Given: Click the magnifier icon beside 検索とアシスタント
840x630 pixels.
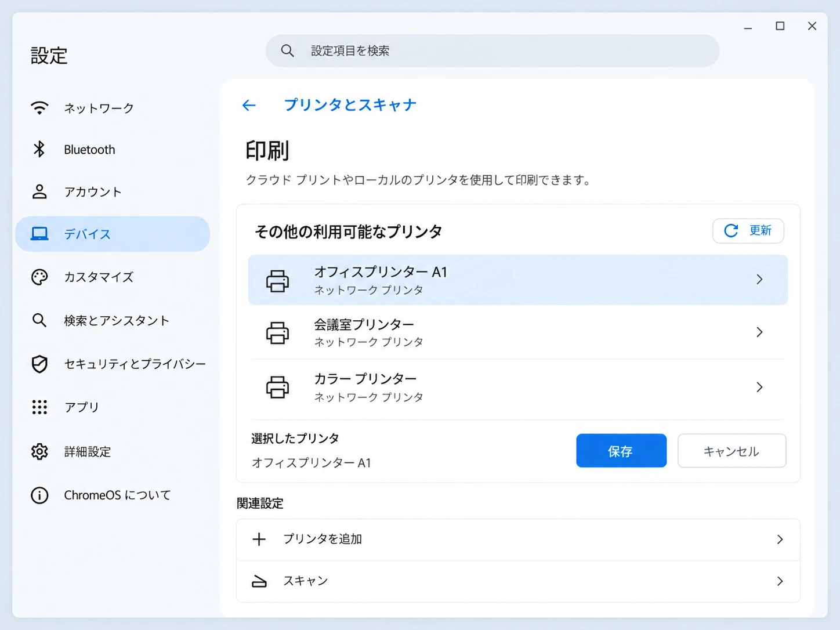Looking at the screenshot, I should pos(39,320).
